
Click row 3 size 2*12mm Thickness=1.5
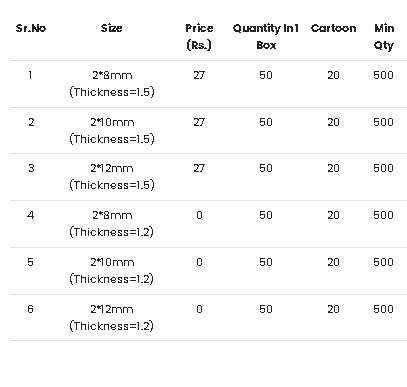[x=112, y=177]
